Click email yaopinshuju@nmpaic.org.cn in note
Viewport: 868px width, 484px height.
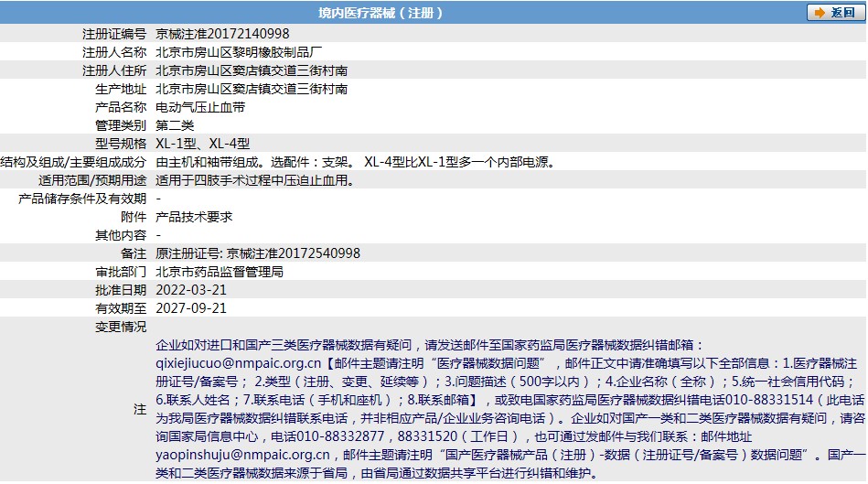pos(242,455)
